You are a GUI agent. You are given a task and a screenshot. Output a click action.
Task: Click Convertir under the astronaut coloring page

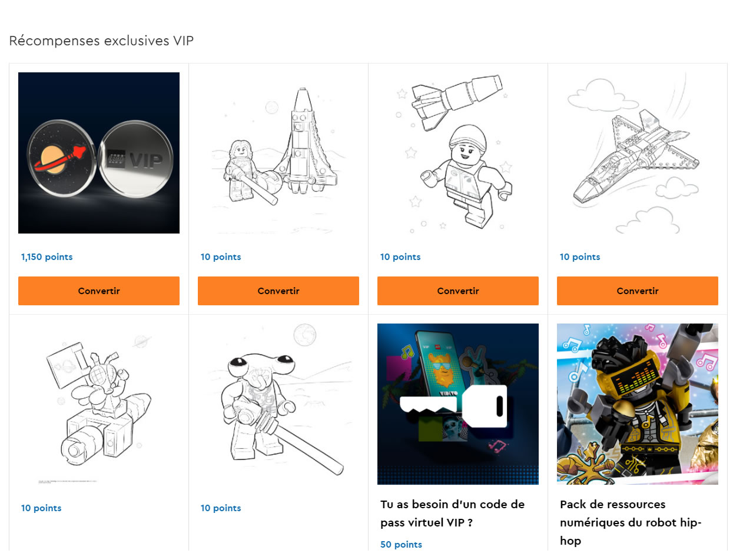click(458, 291)
